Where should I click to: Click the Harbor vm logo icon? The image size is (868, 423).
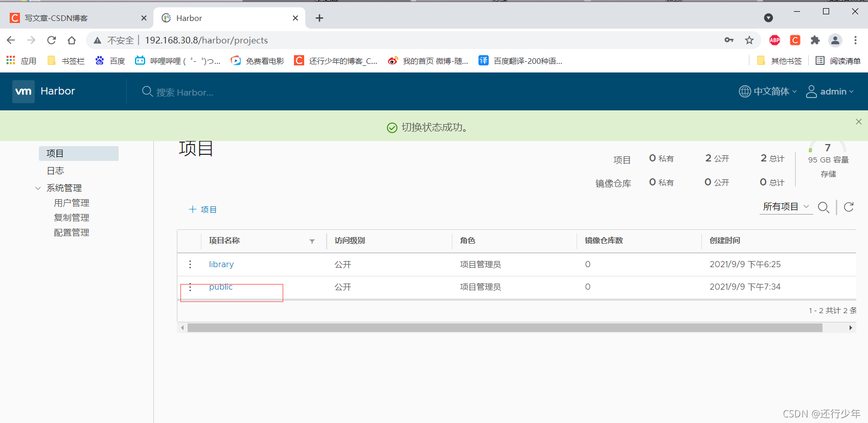pyautogui.click(x=24, y=91)
